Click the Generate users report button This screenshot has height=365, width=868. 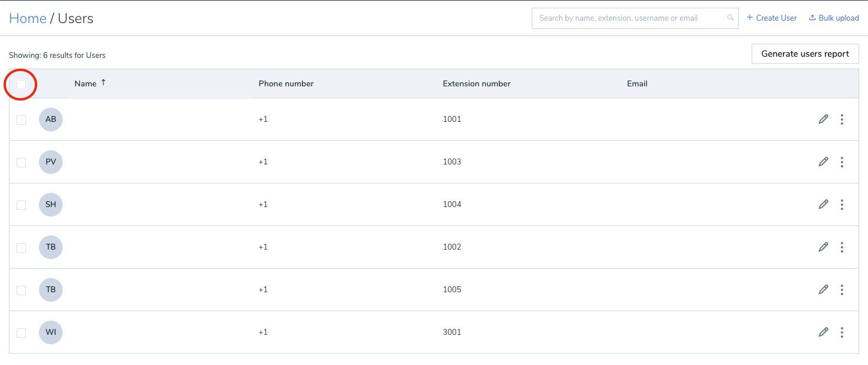(x=805, y=54)
